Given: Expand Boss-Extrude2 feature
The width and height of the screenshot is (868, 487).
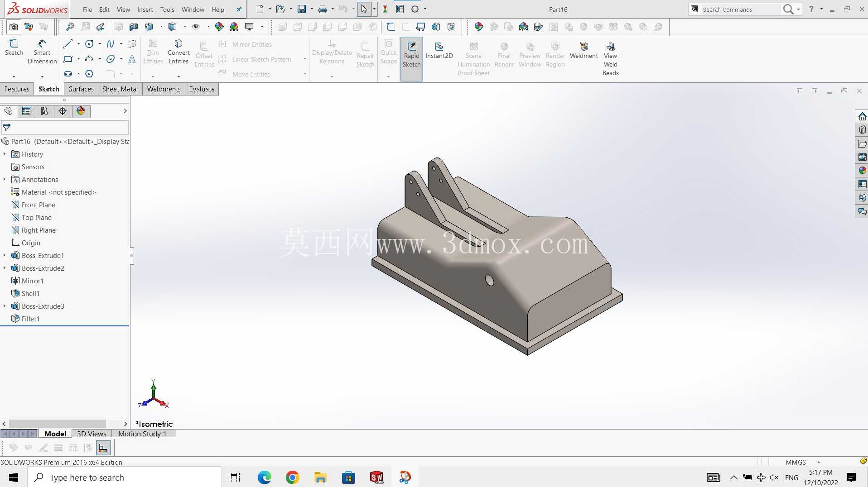Looking at the screenshot, I should (x=5, y=268).
